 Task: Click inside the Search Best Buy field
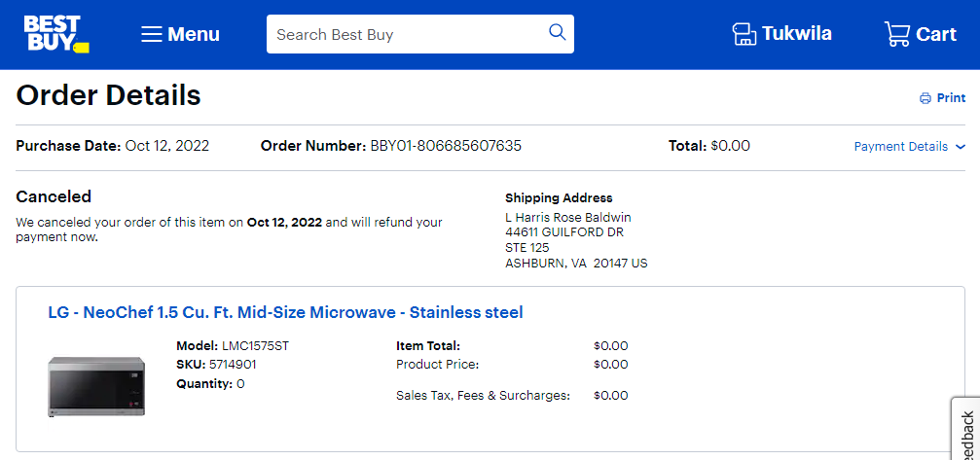click(406, 34)
